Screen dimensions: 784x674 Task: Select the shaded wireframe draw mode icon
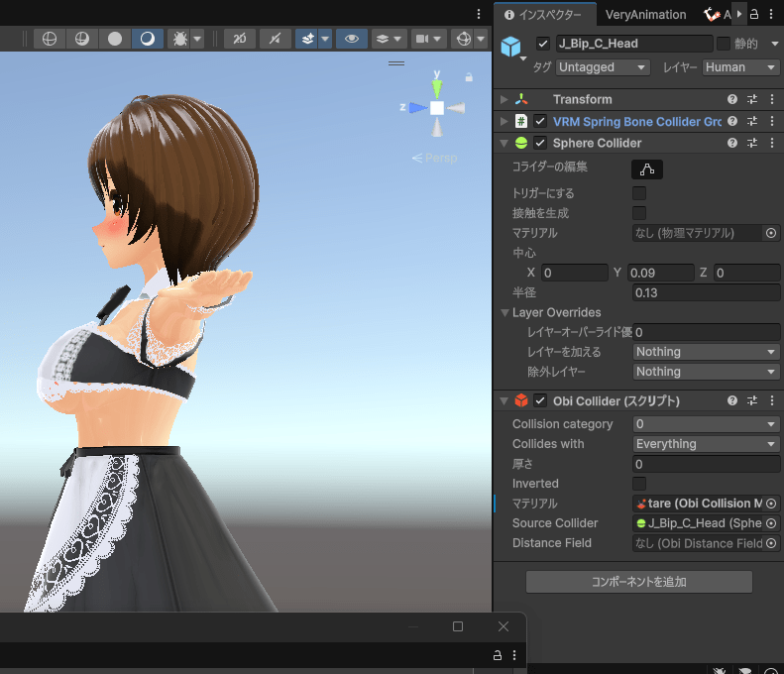click(82, 39)
